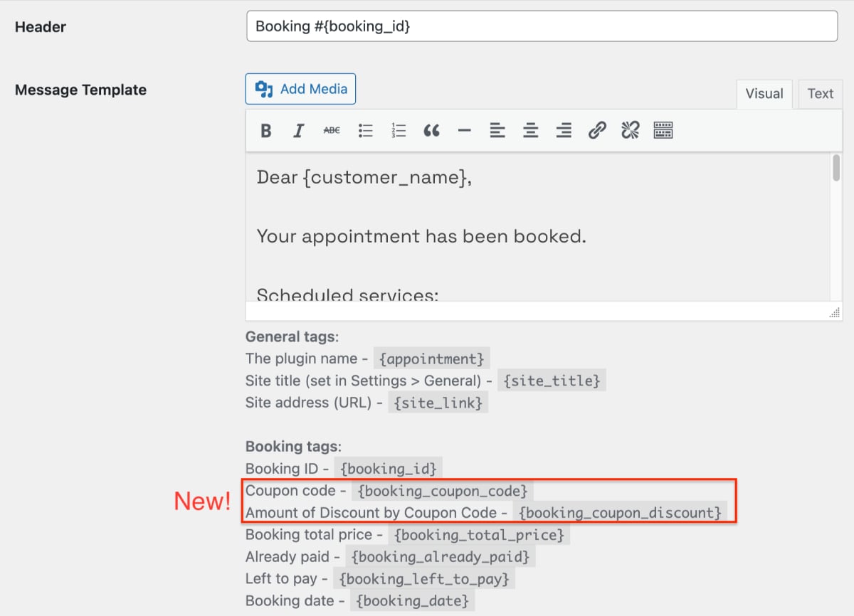Switch to the Visual editor tab
The image size is (854, 616).
point(764,94)
